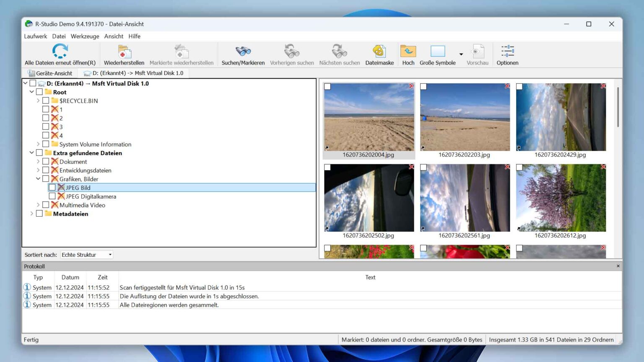Reopen all files with Alle Dateien erneut öffnen
The height and width of the screenshot is (362, 644).
[x=60, y=52]
